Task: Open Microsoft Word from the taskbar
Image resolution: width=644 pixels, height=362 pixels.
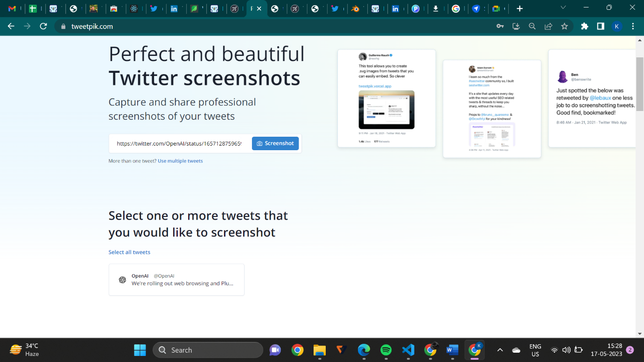Action: click(x=452, y=350)
